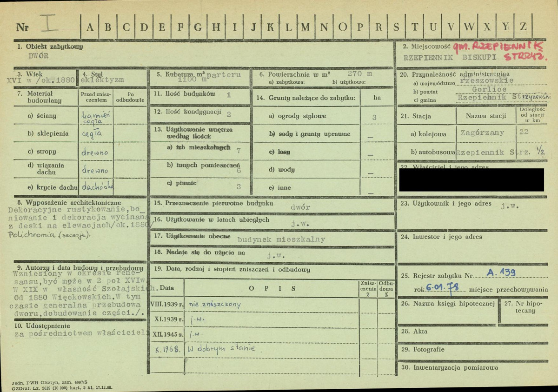Click the '30. Inwentaryzacja pomiarowa' label
Viewport: 558px width, 392px height.
pyautogui.click(x=449, y=367)
